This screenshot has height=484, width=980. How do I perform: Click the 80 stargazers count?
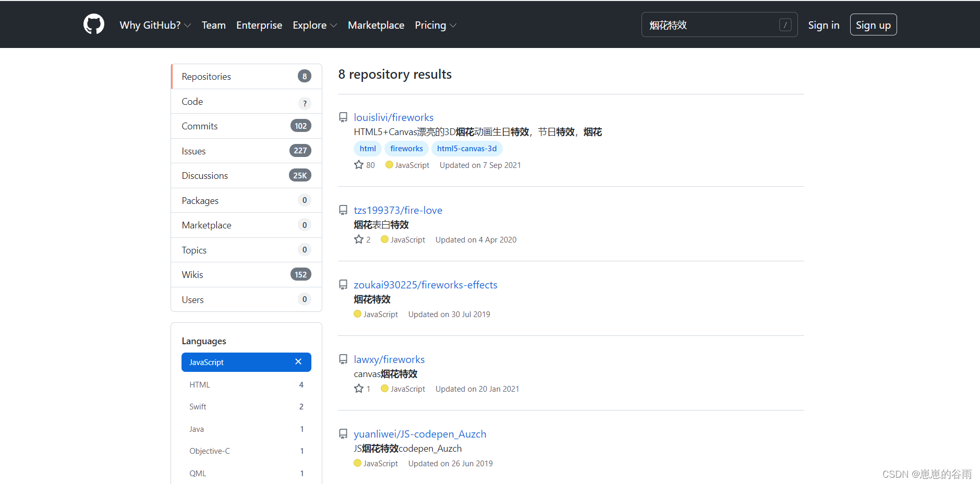pos(370,165)
